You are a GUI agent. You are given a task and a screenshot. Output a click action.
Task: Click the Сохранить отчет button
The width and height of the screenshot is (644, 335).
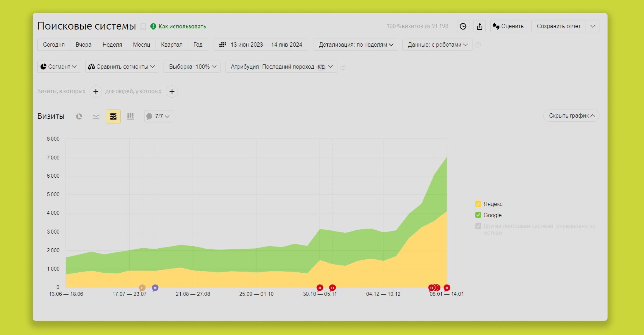coord(558,26)
